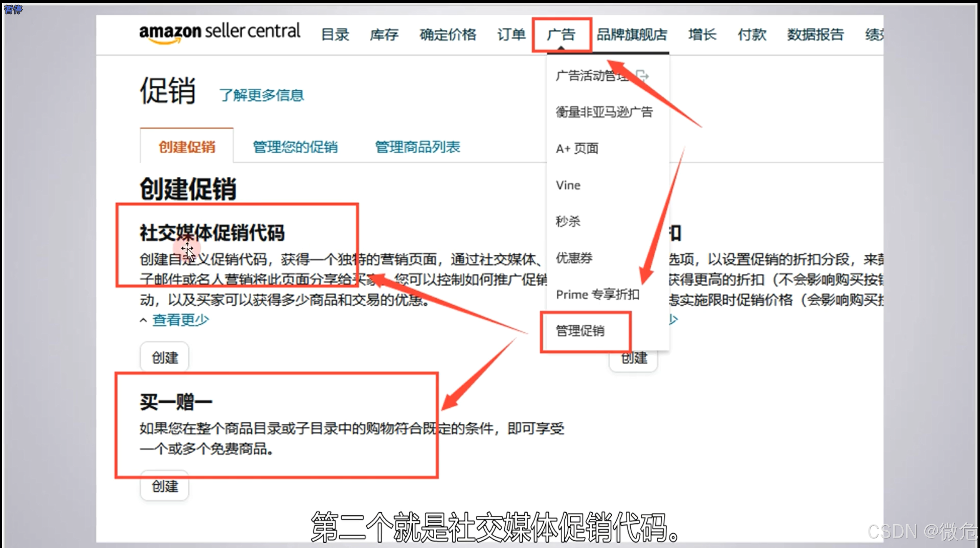Viewport: 980px width, 548px height.
Task: Open the 品牌旗舰店 navigation menu
Action: tap(631, 35)
